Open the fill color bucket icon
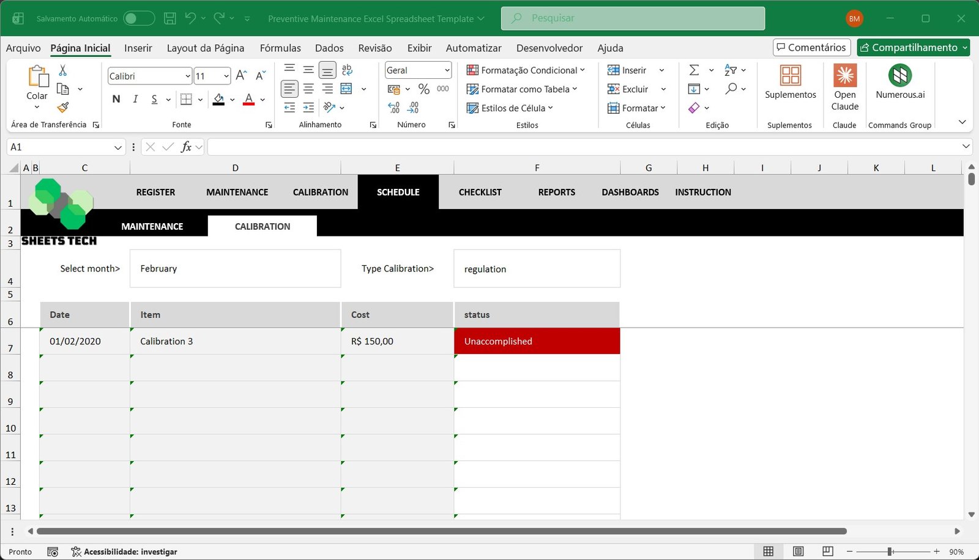 pyautogui.click(x=219, y=98)
